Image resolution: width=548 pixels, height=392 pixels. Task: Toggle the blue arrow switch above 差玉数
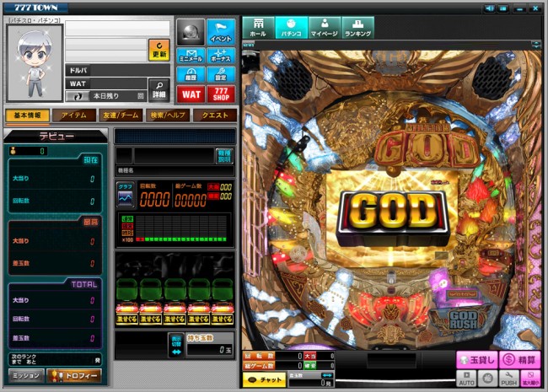[327, 375]
